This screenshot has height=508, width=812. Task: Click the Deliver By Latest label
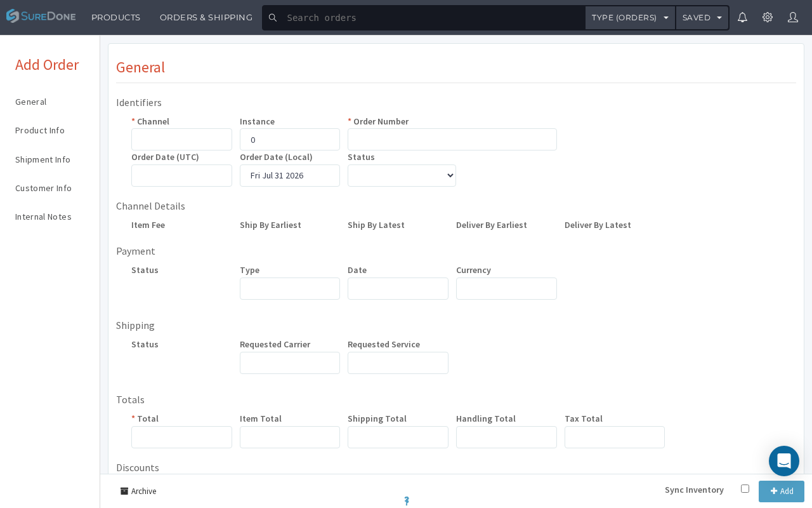[x=598, y=225]
